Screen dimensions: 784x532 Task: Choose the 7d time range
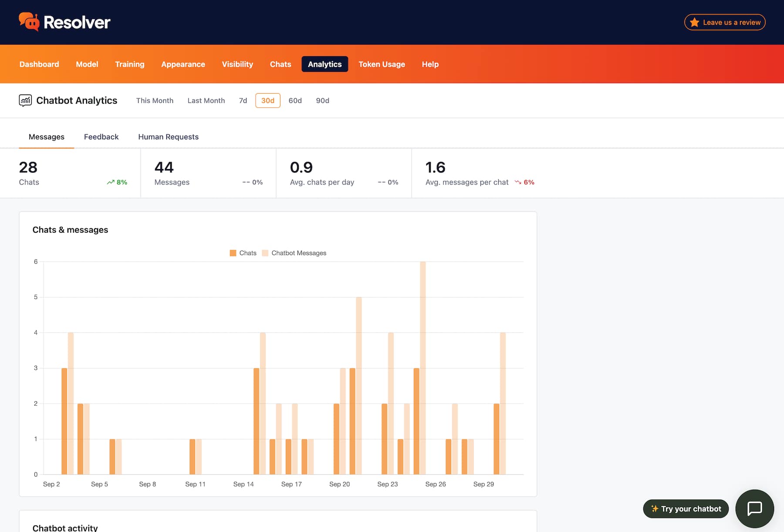pyautogui.click(x=243, y=101)
